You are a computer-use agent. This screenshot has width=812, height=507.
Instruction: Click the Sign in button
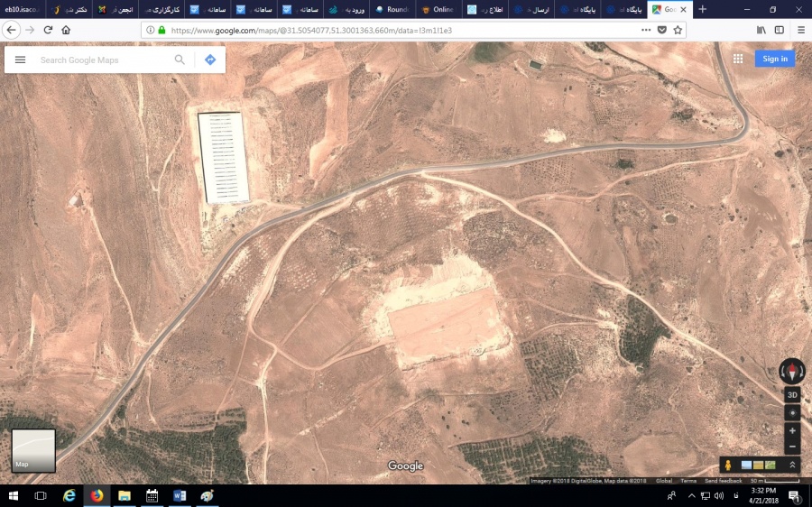click(x=774, y=59)
